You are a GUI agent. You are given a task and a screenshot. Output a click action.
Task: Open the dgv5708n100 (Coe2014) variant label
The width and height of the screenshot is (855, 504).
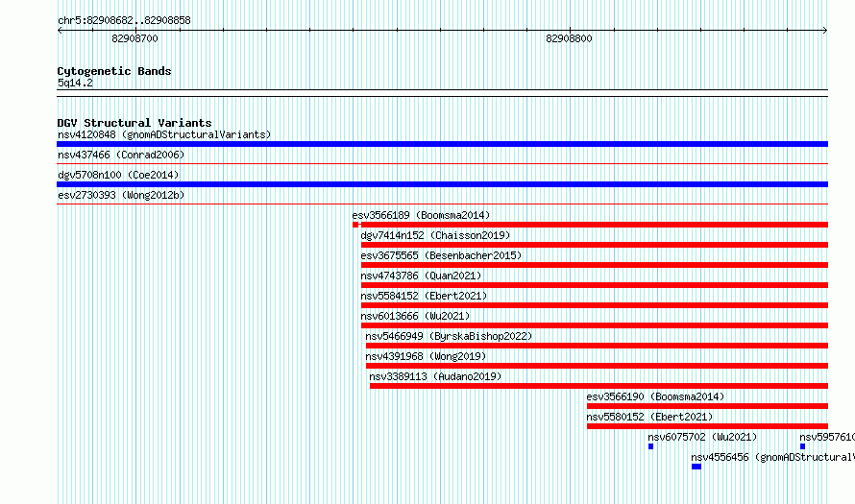tap(118, 175)
